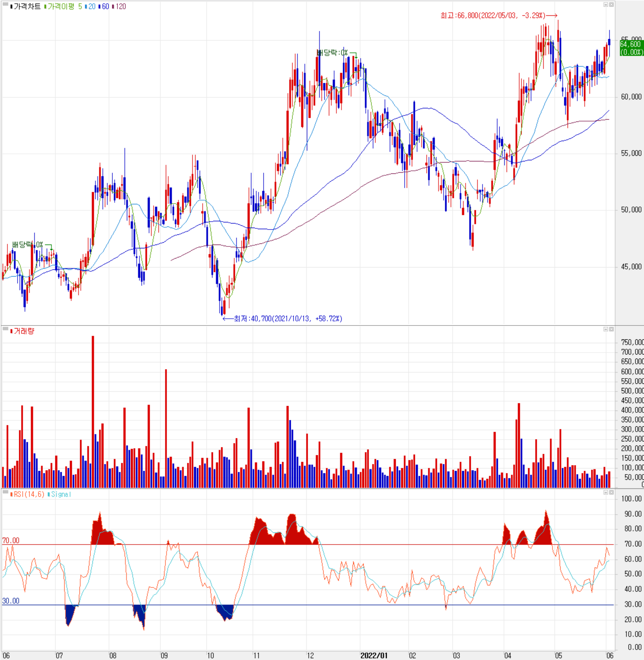This screenshot has height=660, width=644.
Task: Maximize the RSI indicator panel
Action: tap(606, 492)
